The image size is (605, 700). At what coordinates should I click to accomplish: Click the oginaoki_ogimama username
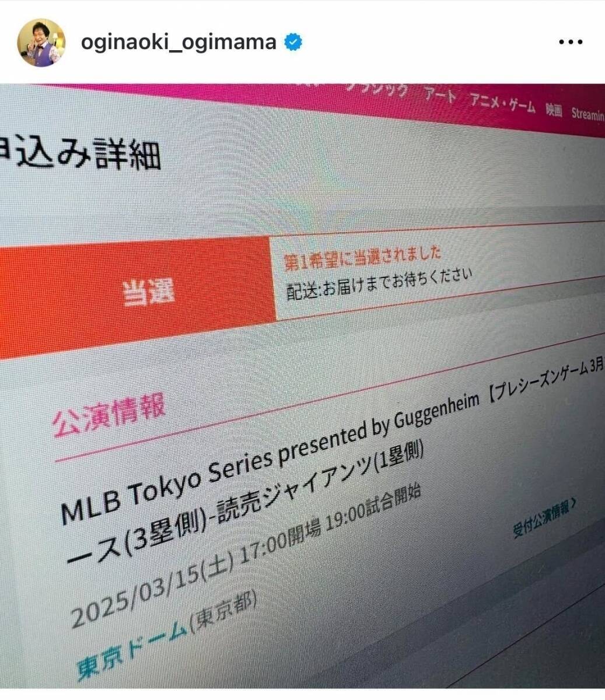(x=179, y=43)
